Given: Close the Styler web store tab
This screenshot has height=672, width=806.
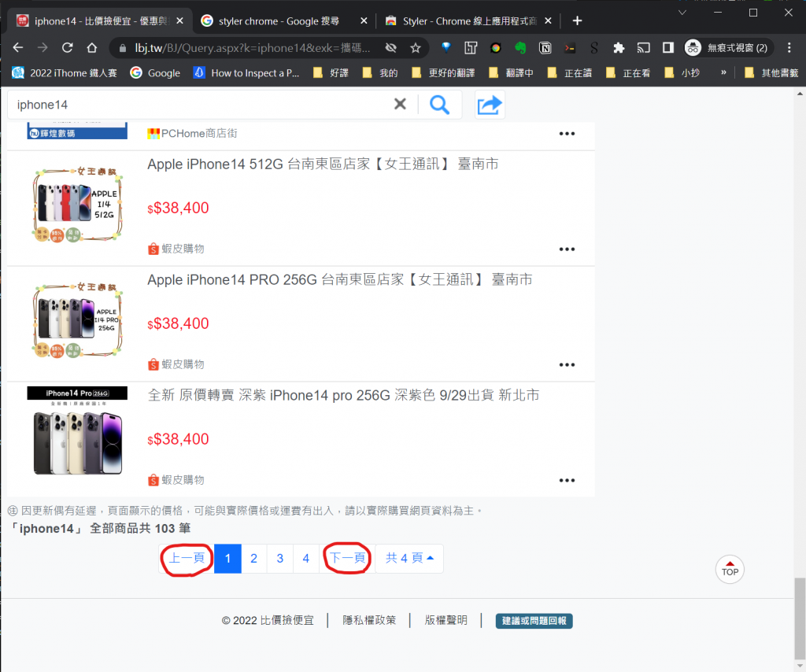Looking at the screenshot, I should coord(548,20).
